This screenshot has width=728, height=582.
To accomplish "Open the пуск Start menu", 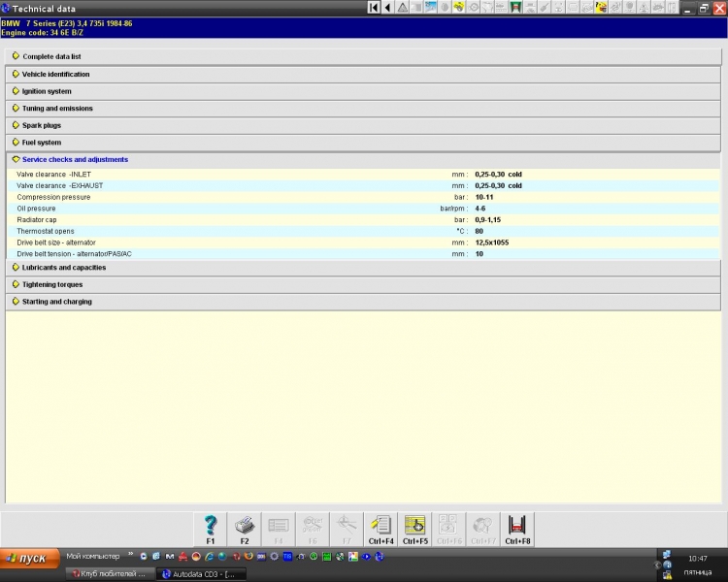I will tap(30, 558).
